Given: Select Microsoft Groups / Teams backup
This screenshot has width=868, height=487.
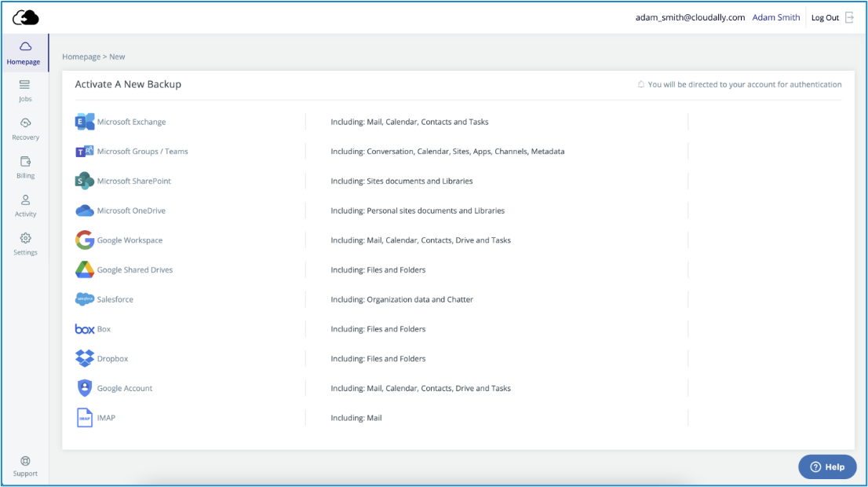Looking at the screenshot, I should click(x=142, y=152).
